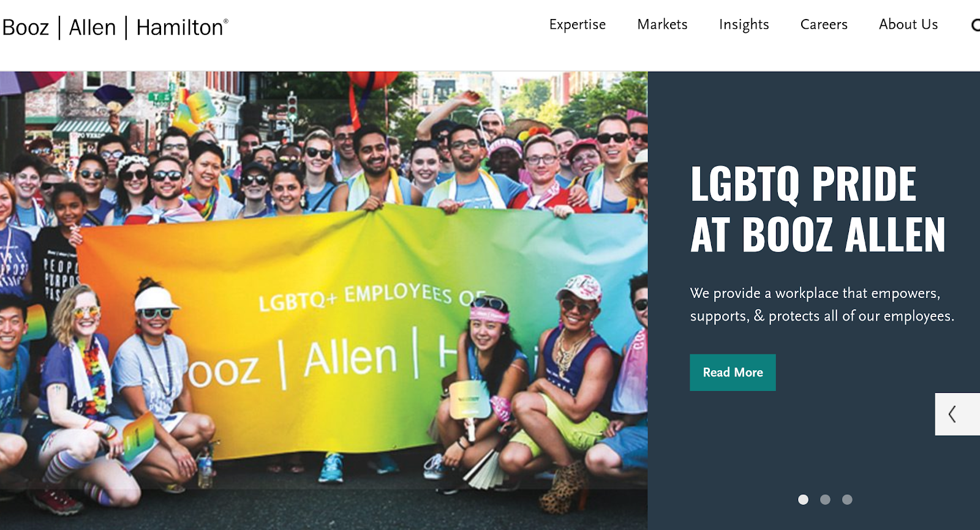The image size is (980, 530).
Task: Open the Markets menu
Action: coord(662,24)
